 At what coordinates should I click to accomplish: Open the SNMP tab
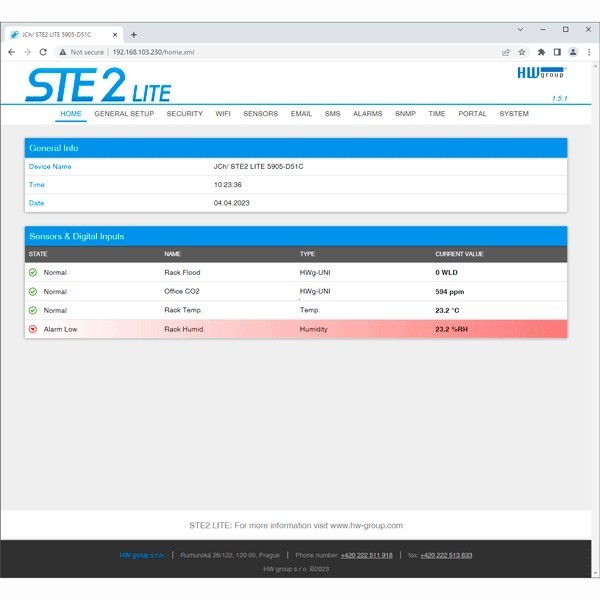coord(405,114)
